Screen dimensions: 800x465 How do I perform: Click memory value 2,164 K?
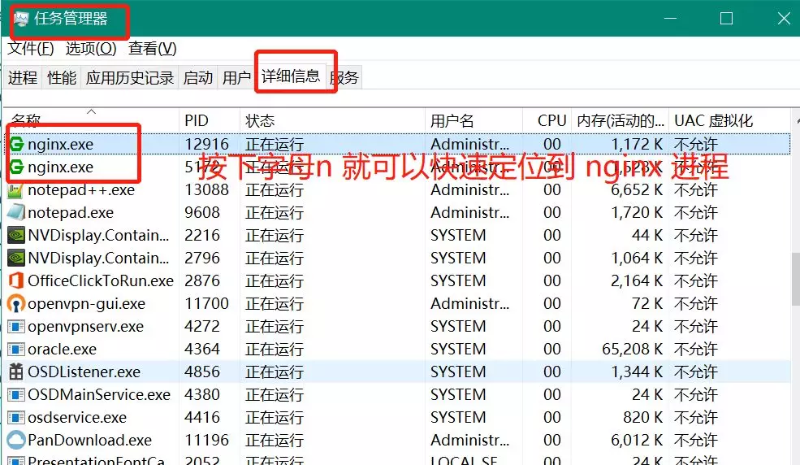coord(637,281)
